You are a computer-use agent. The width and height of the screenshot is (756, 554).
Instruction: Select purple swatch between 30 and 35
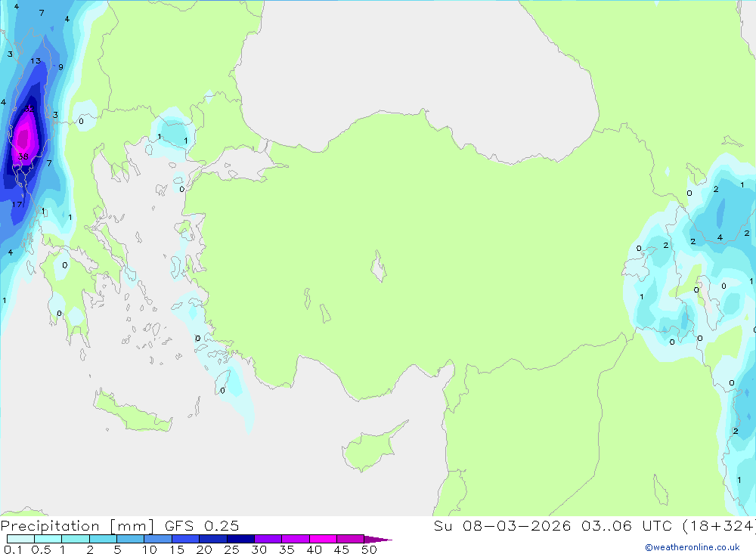[x=268, y=539]
